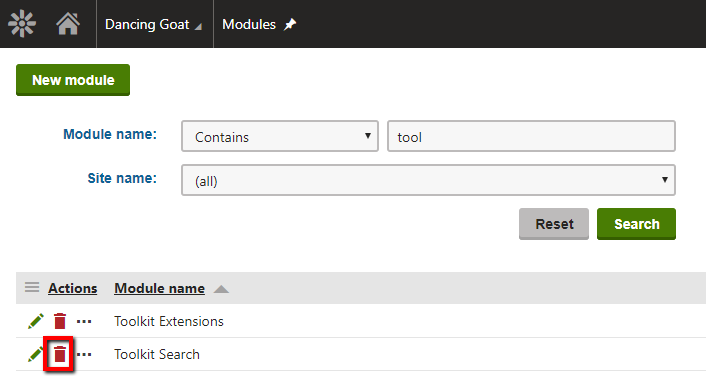Open more actions for Toolkit Search

click(84, 355)
